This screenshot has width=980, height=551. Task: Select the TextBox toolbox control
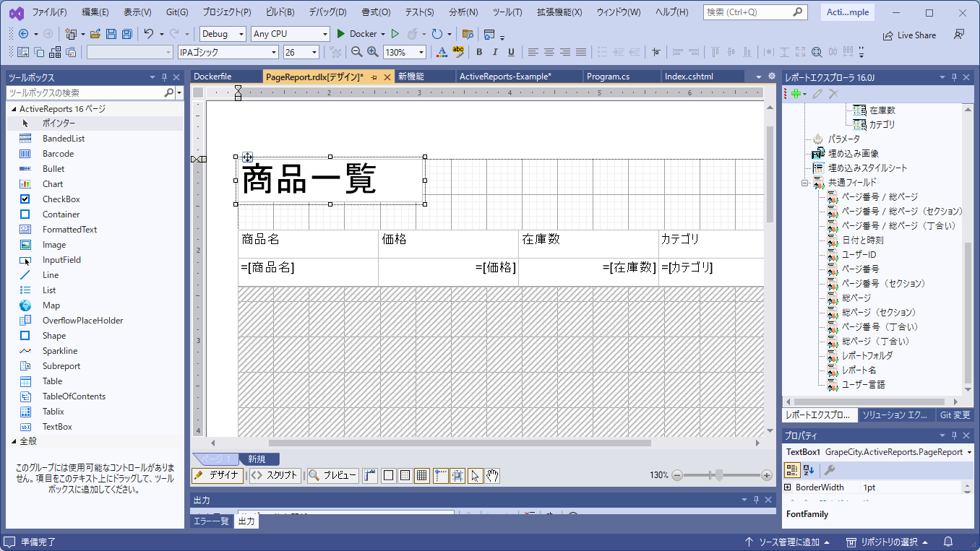pos(57,427)
